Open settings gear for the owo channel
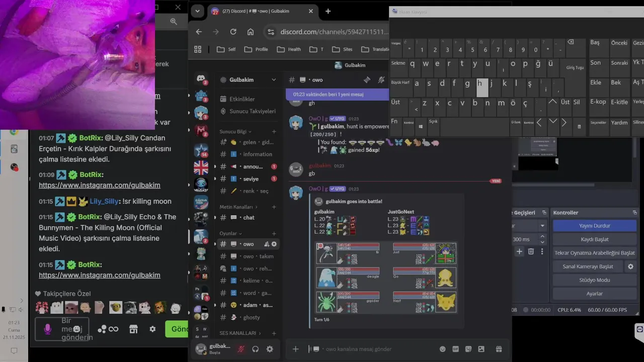This screenshot has height=362, width=644. [x=274, y=244]
